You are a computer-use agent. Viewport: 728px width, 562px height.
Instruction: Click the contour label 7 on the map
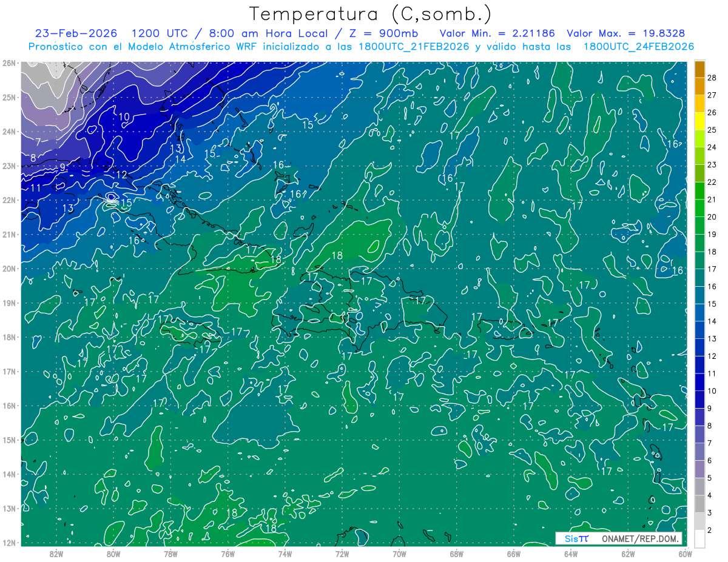(x=38, y=142)
